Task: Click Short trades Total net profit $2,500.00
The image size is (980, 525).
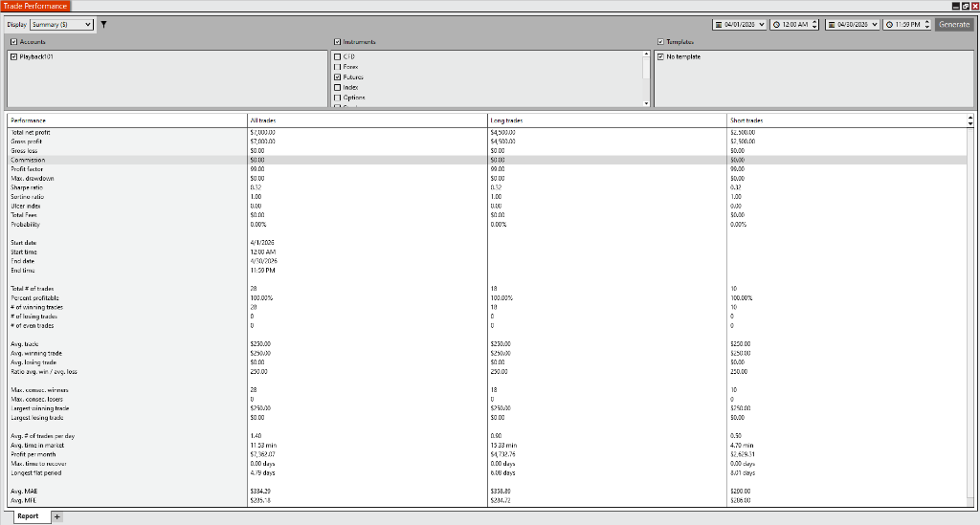Action: (743, 132)
